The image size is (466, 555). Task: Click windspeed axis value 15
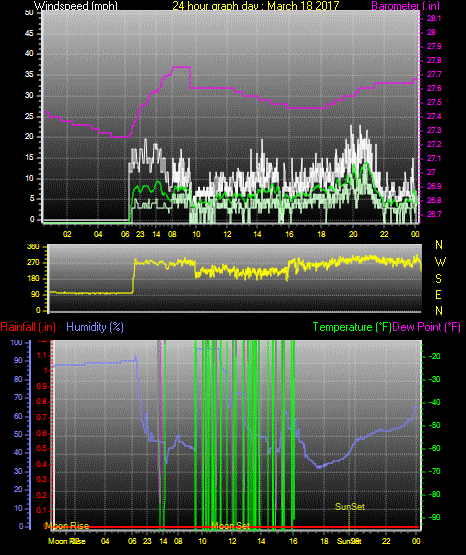click(x=29, y=158)
